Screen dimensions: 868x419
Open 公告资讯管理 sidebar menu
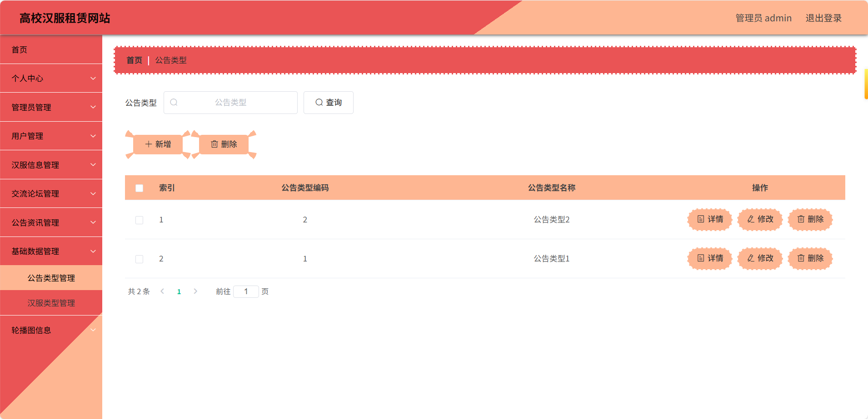51,222
